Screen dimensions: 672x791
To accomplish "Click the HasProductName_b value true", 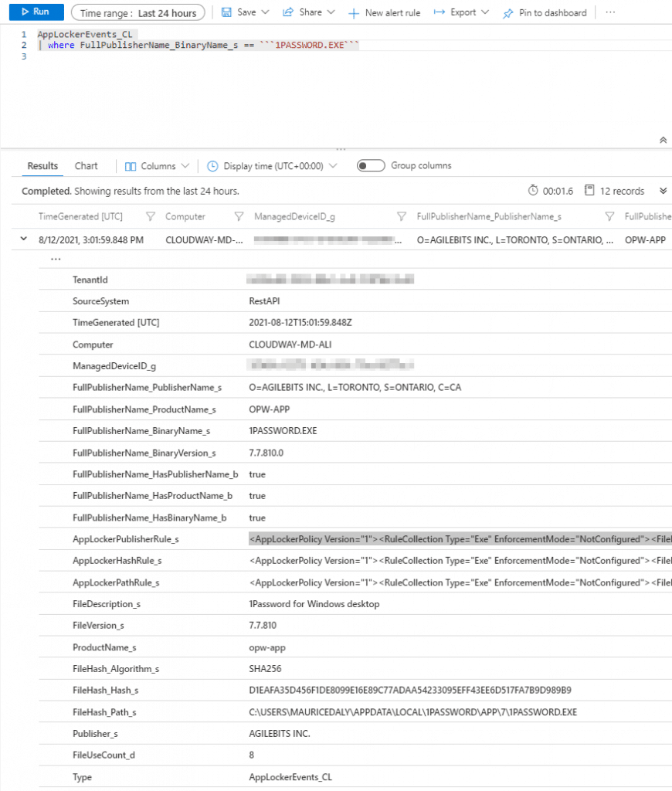I will [x=256, y=496].
